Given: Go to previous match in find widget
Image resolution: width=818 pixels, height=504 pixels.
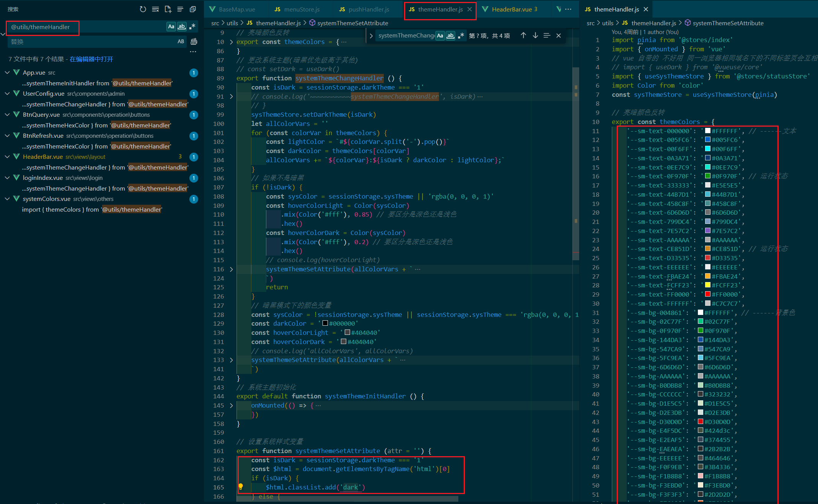Looking at the screenshot, I should coord(523,36).
